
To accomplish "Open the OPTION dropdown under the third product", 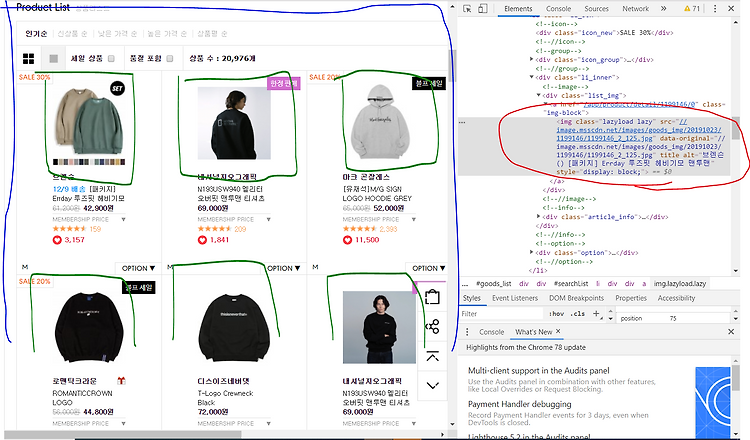I will tap(429, 268).
